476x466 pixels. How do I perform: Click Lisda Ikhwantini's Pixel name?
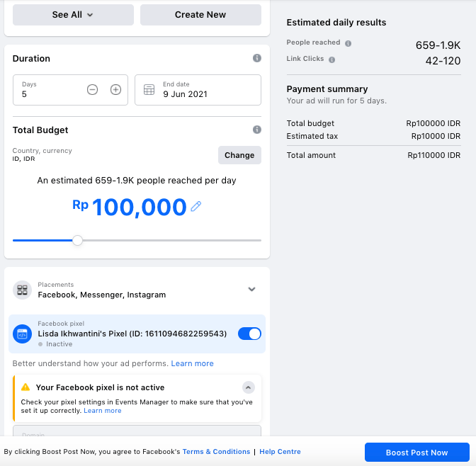[132, 334]
